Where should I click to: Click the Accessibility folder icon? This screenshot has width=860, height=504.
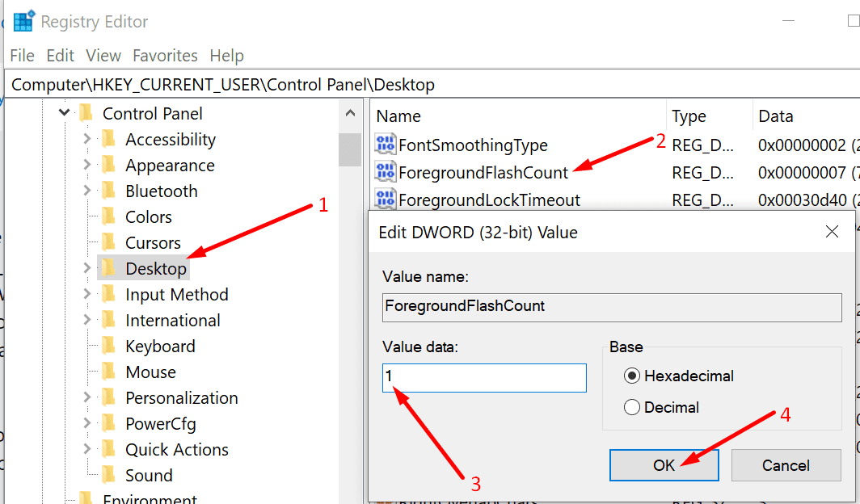coord(108,139)
